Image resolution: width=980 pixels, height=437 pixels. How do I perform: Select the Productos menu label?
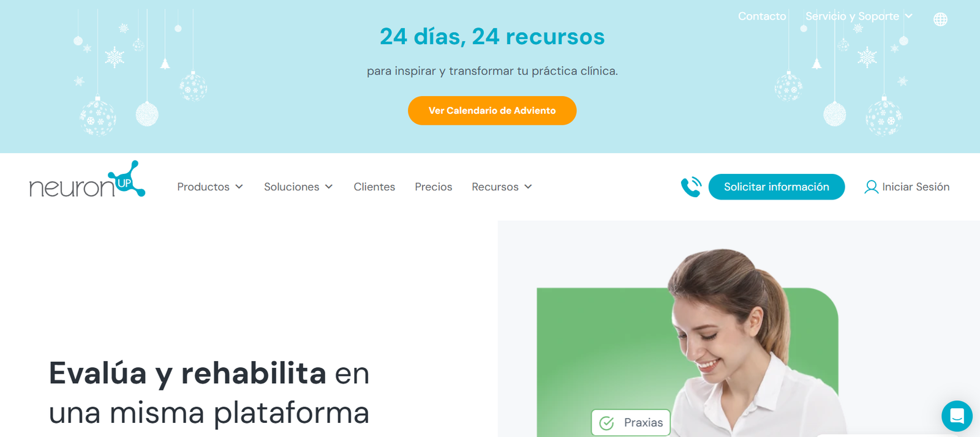coord(203,187)
